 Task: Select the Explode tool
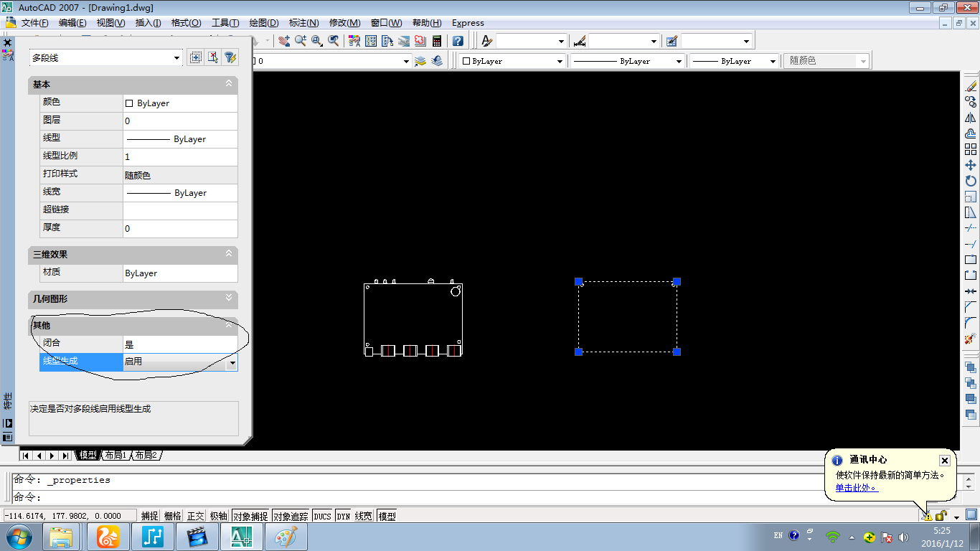point(971,339)
